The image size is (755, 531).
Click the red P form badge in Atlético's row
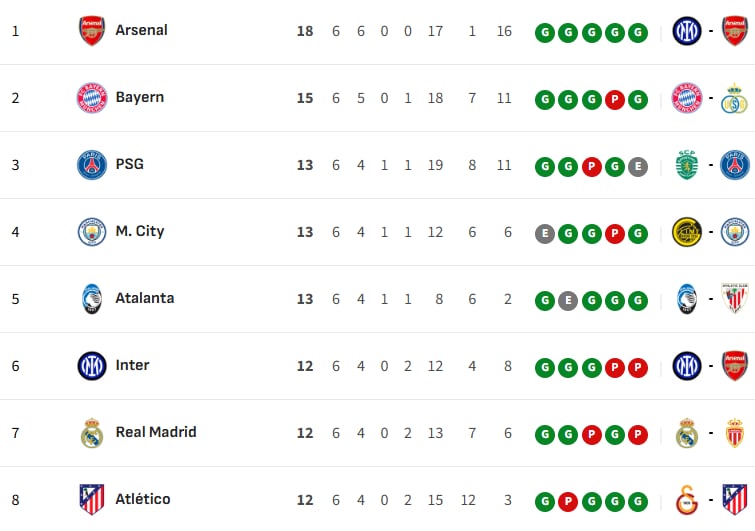tap(568, 500)
